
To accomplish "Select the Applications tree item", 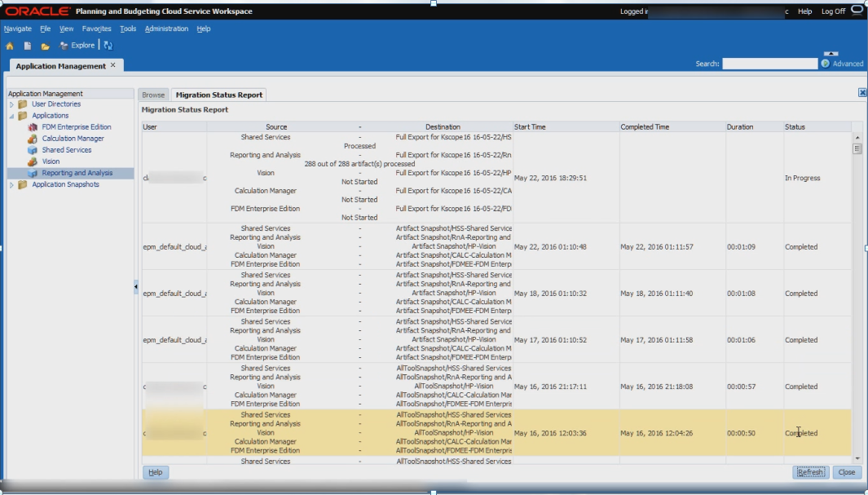I will (x=51, y=116).
